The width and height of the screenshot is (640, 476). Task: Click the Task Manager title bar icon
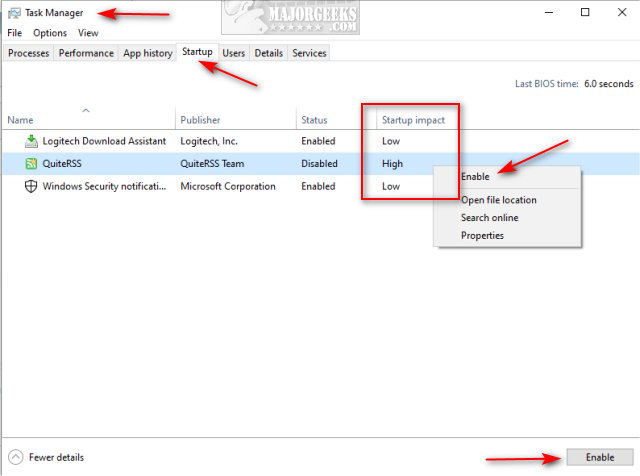point(14,13)
